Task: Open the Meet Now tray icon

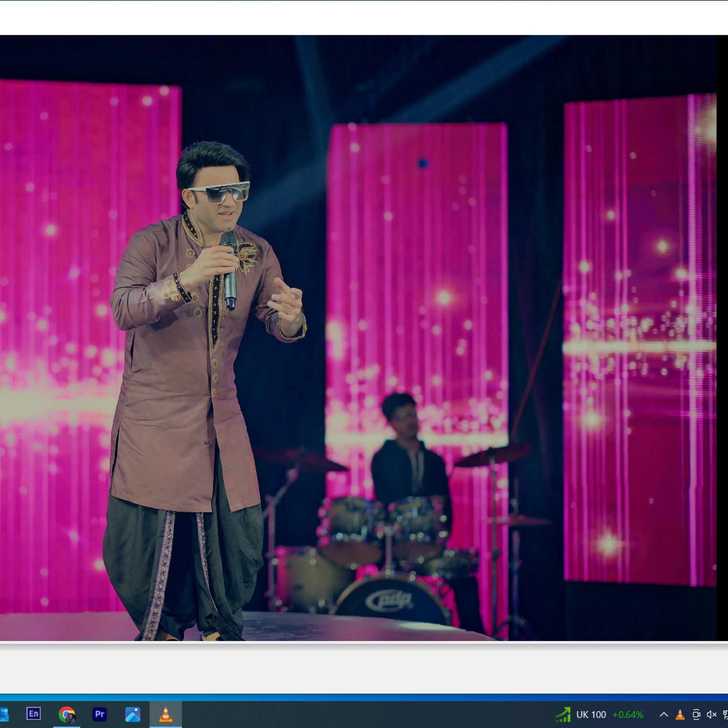Action: [x=696, y=714]
